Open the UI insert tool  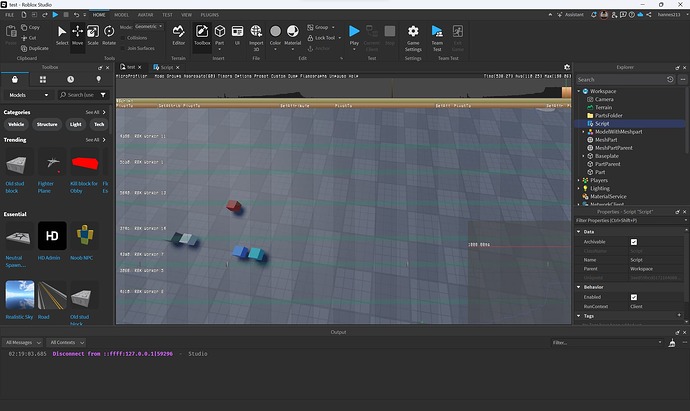pos(237,35)
